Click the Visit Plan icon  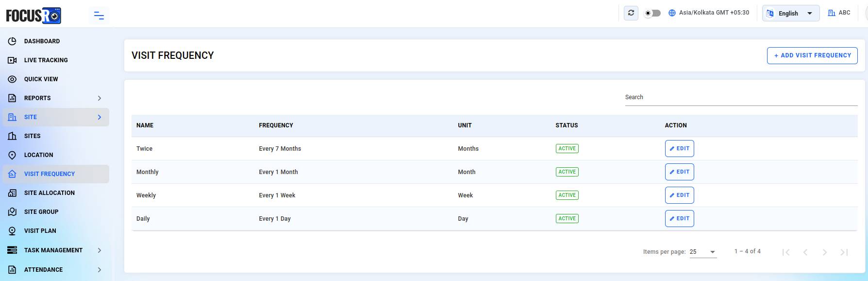13,231
